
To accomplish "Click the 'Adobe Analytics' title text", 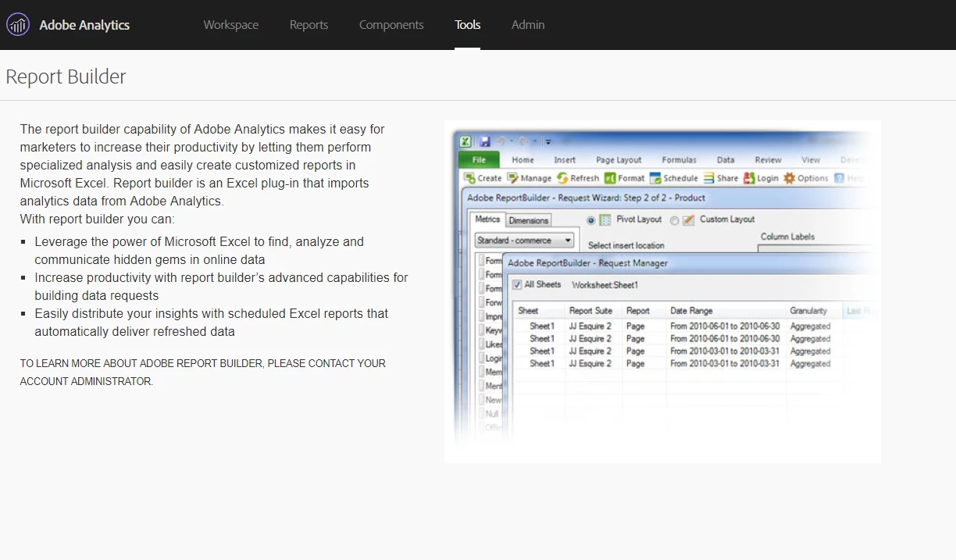I will 84,25.
